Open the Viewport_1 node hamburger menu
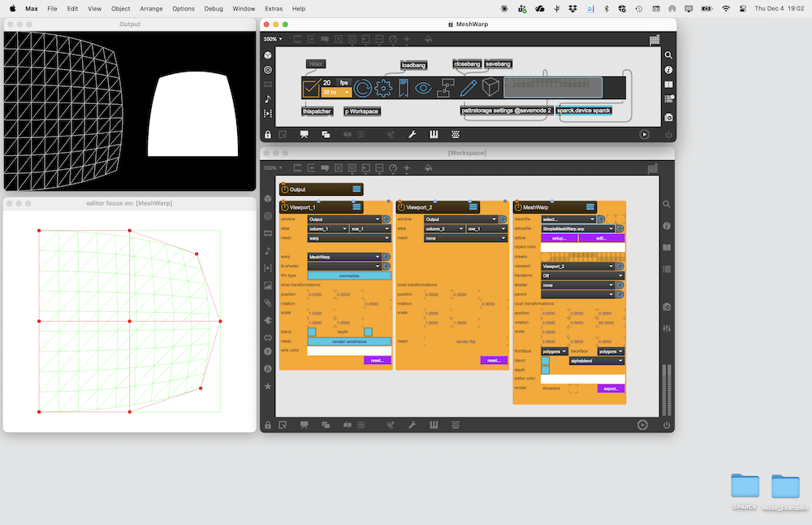812x525 pixels. point(356,207)
